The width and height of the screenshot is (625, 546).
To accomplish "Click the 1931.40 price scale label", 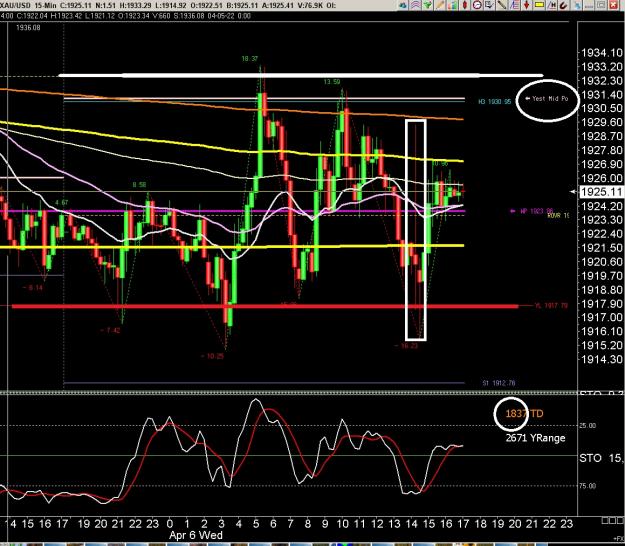I will tap(602, 94).
